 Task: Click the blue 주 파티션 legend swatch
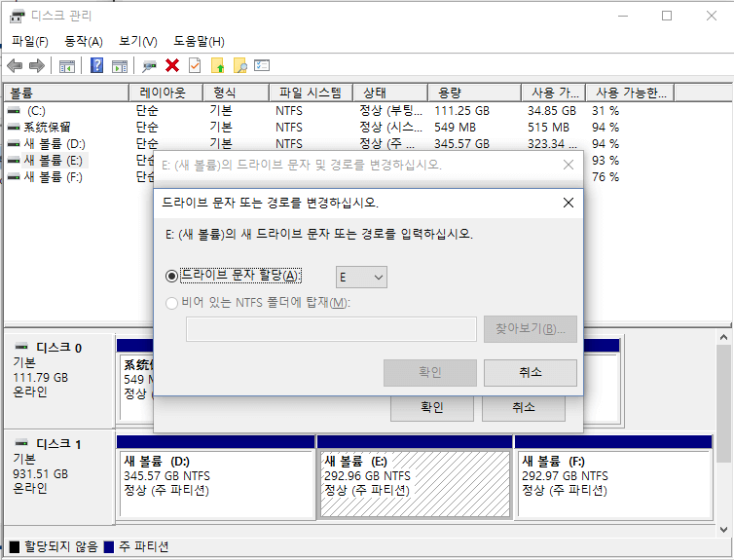coord(109,547)
